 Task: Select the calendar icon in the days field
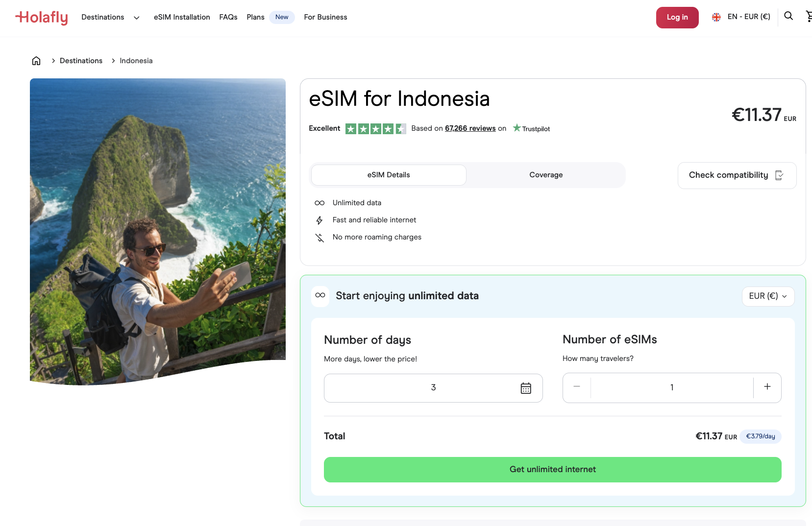(x=525, y=388)
